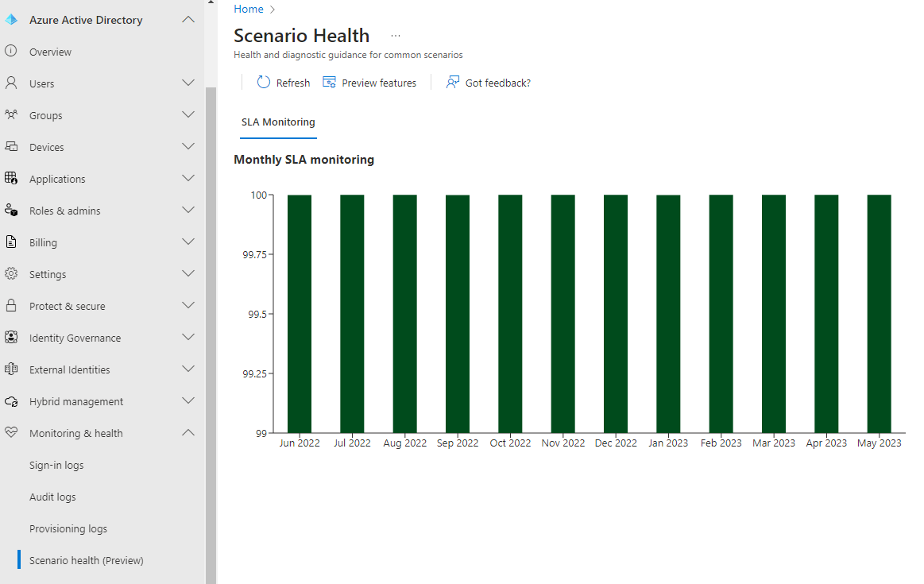The height and width of the screenshot is (584, 924).
Task: Click the Monthly SLA monitoring heading
Action: click(304, 160)
